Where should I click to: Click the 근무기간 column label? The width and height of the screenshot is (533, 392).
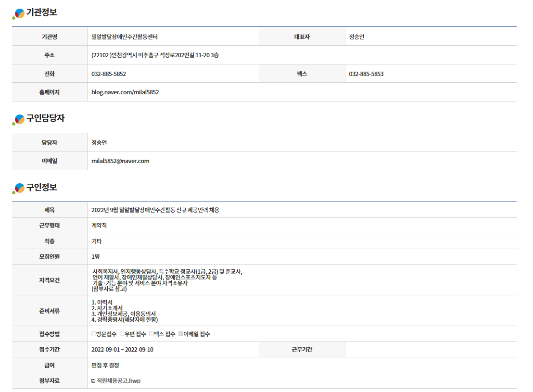302,350
